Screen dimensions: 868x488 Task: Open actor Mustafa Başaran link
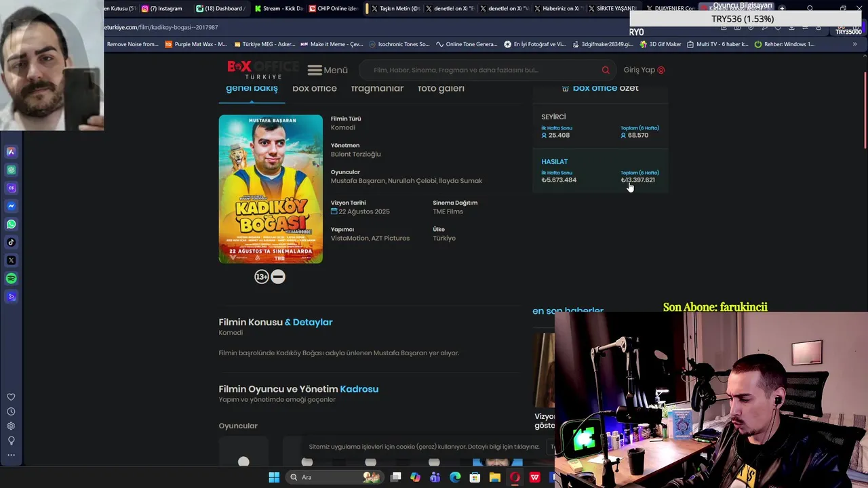[358, 181]
